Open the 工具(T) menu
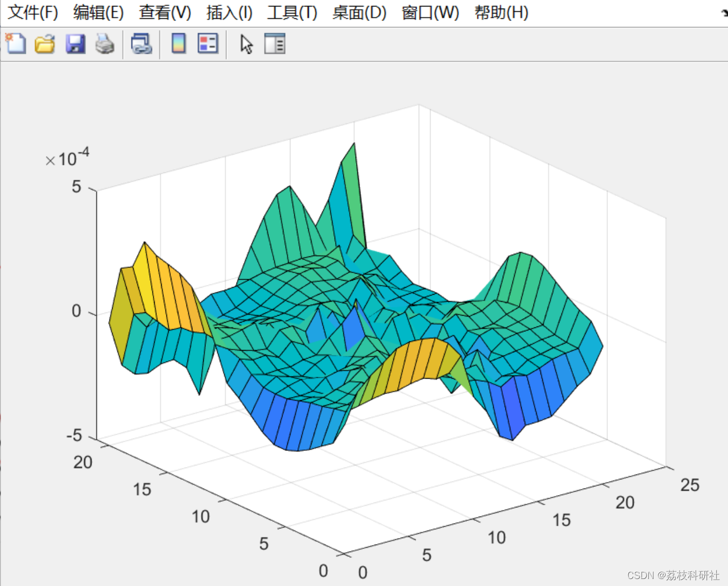Viewport: 728px width, 586px height. 293,12
